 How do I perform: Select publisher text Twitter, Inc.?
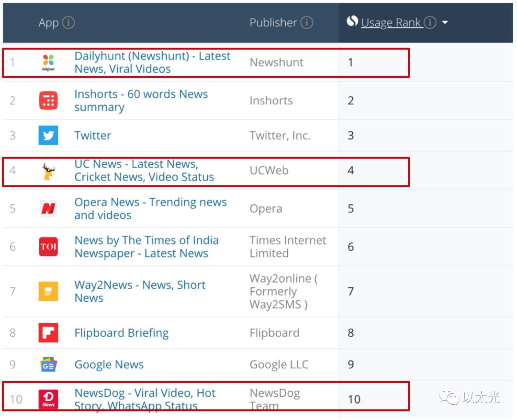click(x=280, y=135)
